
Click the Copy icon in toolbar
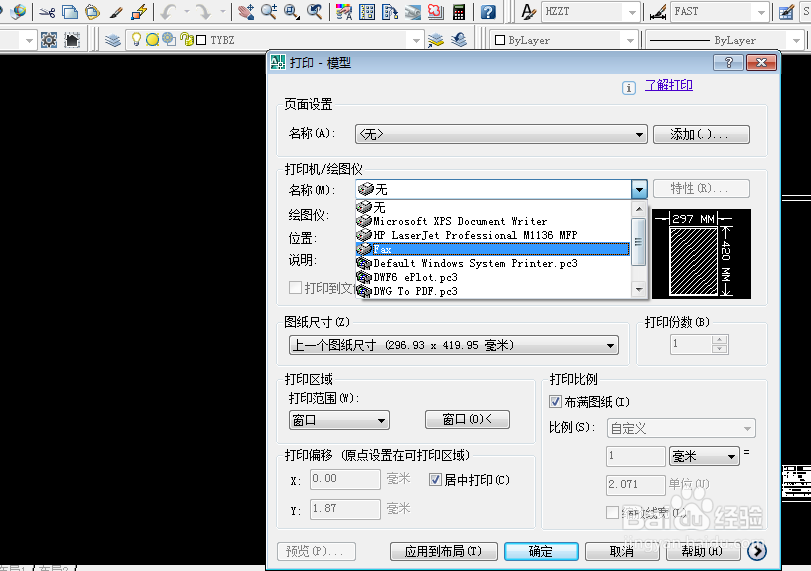point(70,11)
